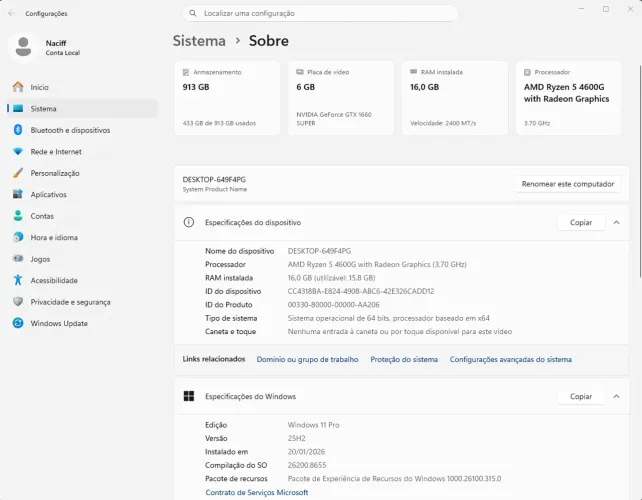Open Acessibilidade settings
The width and height of the screenshot is (642, 500).
pos(82,281)
